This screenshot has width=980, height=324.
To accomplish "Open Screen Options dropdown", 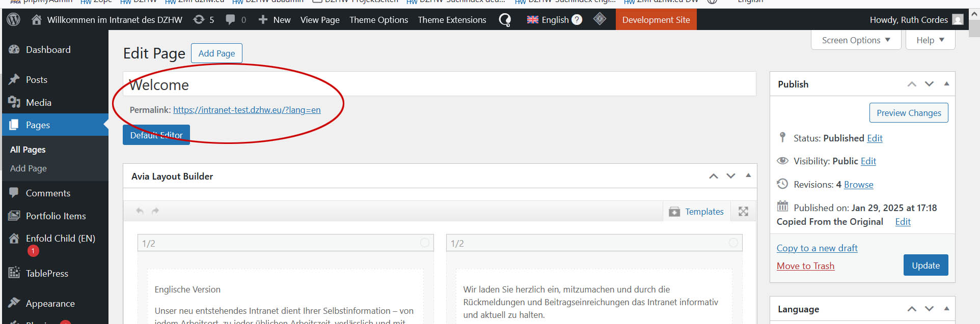I will click(x=856, y=40).
